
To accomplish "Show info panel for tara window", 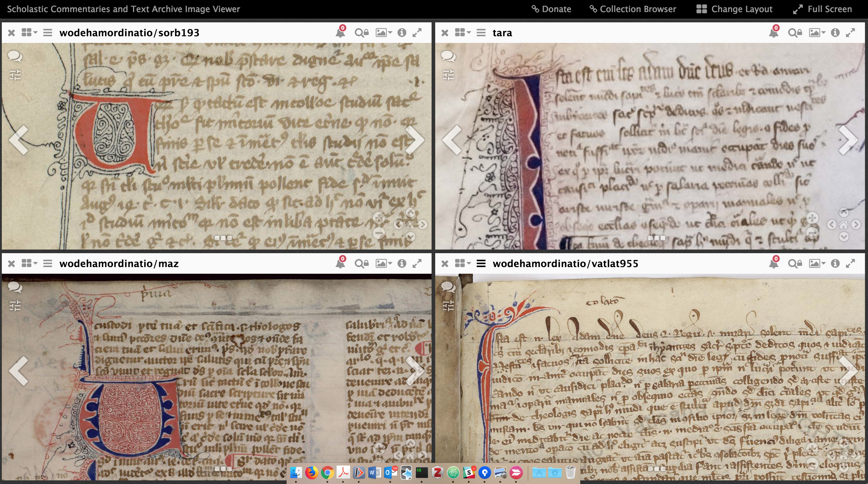I will [x=835, y=33].
